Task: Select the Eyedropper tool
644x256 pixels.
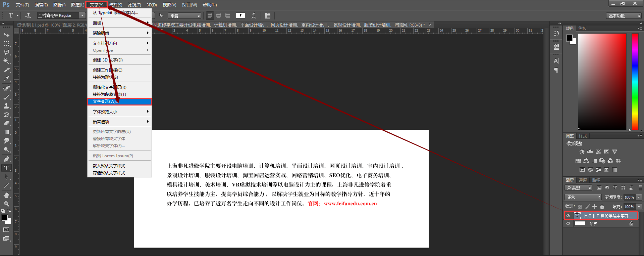Action: (6, 79)
